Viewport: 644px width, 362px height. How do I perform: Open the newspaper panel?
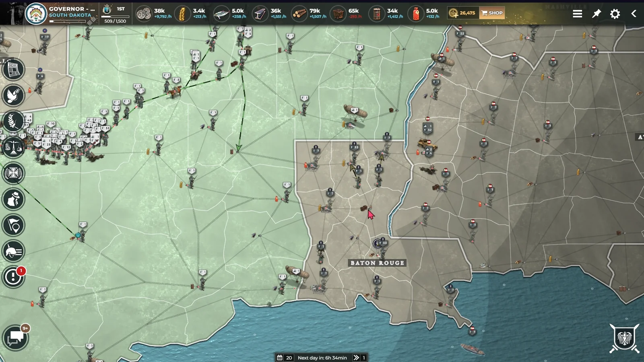tap(13, 69)
